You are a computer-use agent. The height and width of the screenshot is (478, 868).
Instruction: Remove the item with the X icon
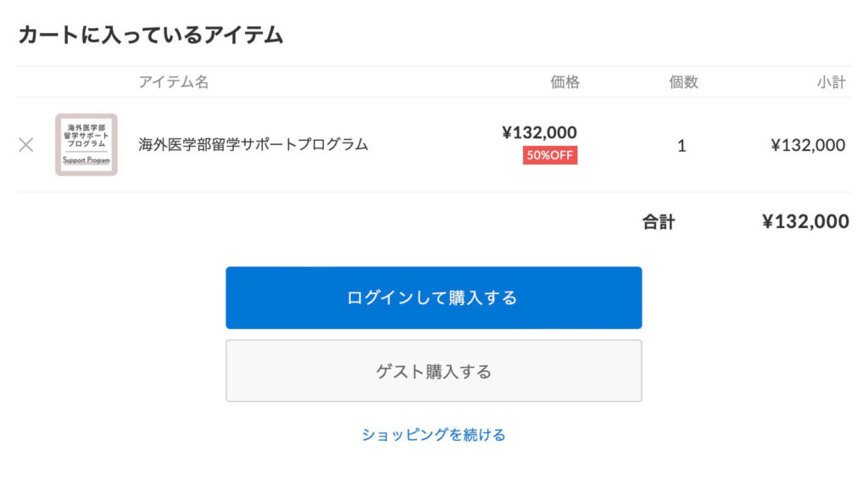26,145
